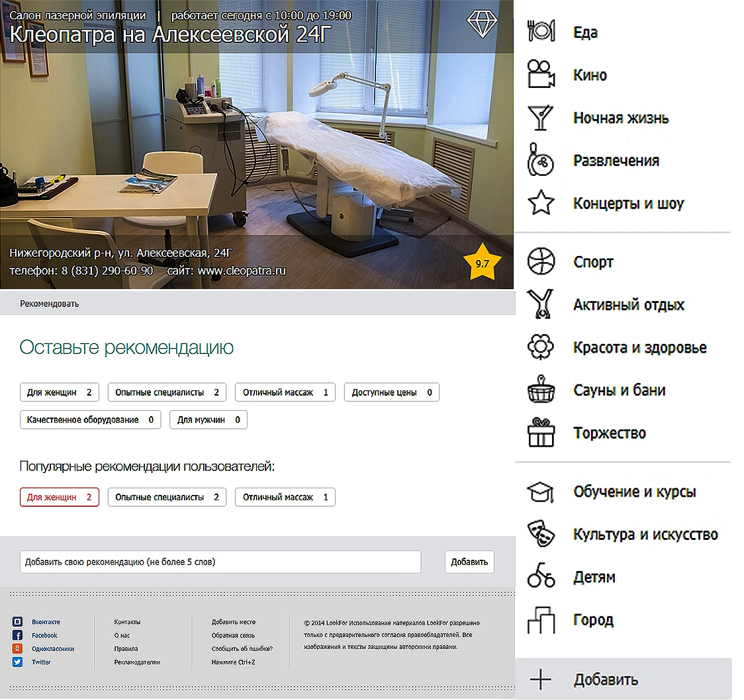
Task: Open the Twitter footer link
Action: pyautogui.click(x=41, y=662)
